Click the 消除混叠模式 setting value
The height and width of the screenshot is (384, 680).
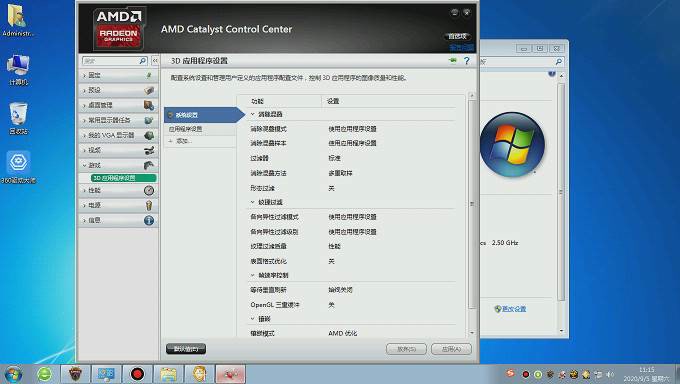pyautogui.click(x=352, y=129)
